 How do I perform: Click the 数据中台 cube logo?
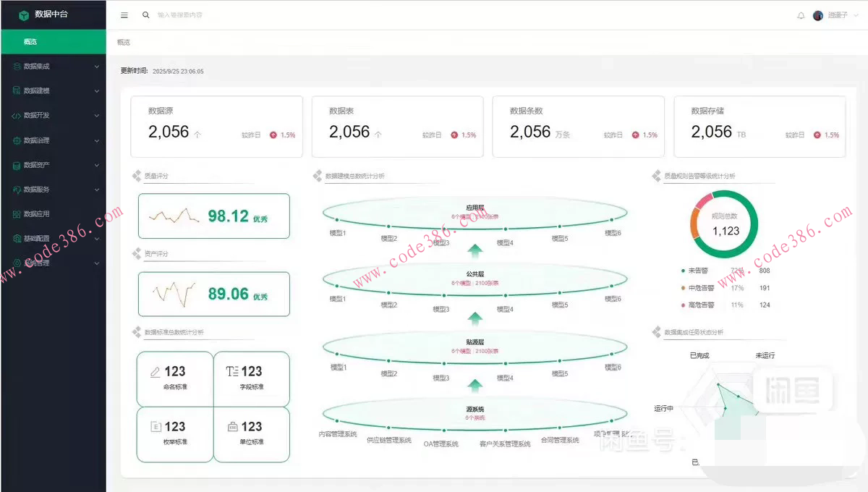pos(24,14)
